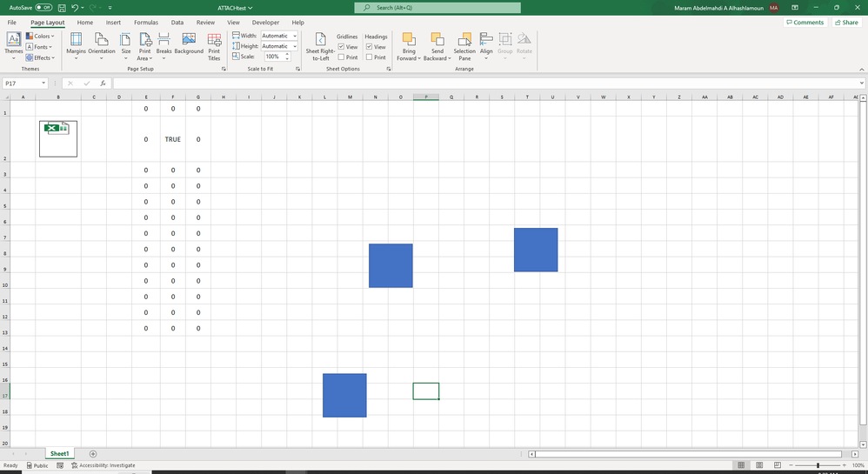This screenshot has height=474, width=868.
Task: Adjust the Scale percentage stepper
Action: (287, 57)
